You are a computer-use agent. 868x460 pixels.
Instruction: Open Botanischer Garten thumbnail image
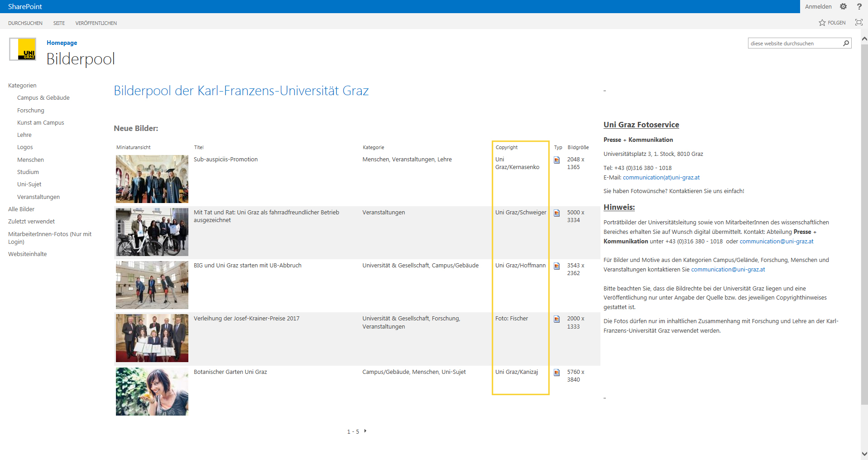[x=152, y=392]
